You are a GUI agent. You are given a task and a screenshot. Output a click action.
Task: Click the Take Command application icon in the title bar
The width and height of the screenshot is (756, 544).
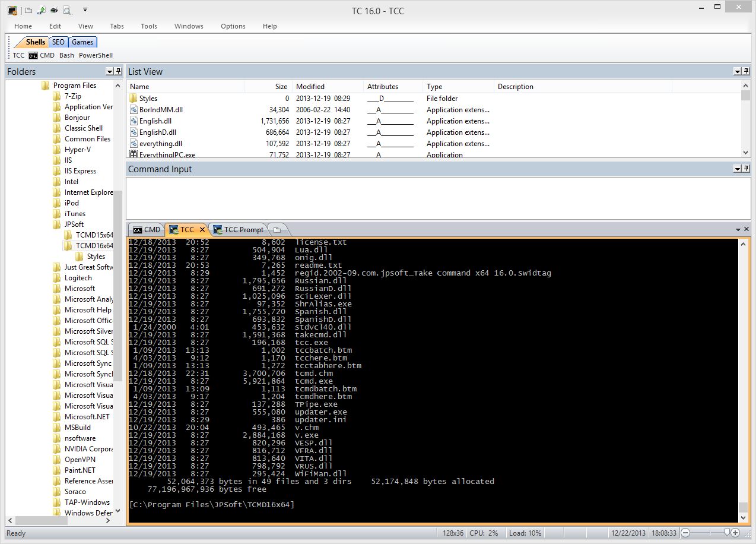(12, 10)
